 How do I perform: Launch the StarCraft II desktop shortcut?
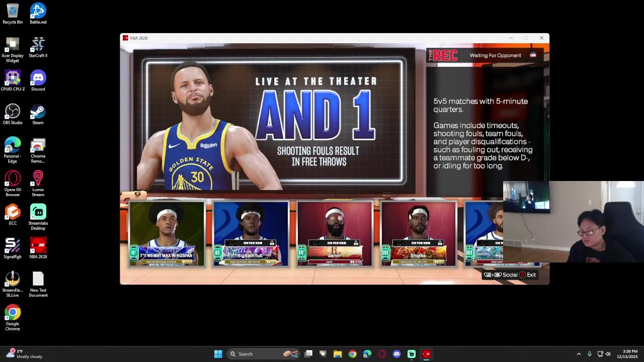[38, 48]
